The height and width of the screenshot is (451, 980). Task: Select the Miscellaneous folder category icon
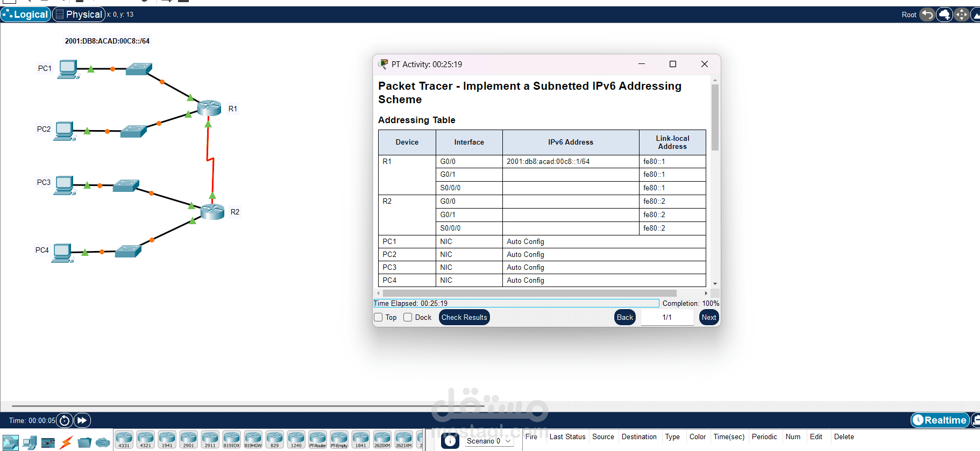coord(84,442)
